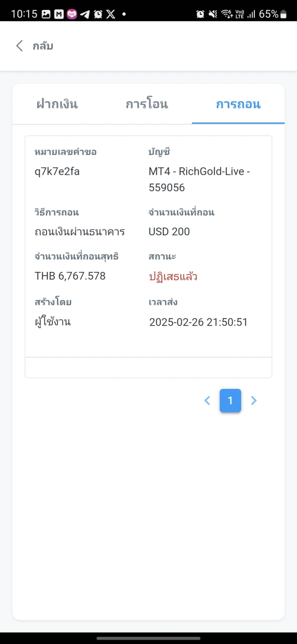Tap the X app notification icon
297x644 pixels.
(110, 14)
